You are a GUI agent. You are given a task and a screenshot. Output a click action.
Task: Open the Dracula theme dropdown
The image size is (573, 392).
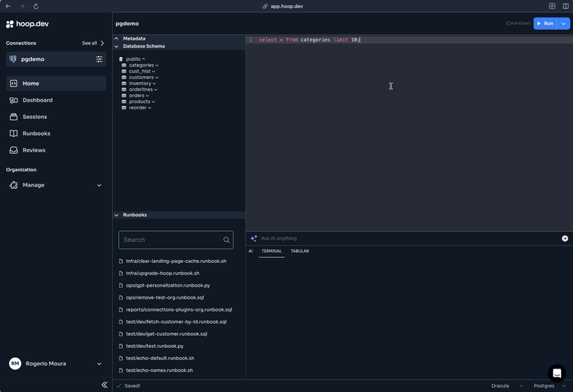pos(506,386)
